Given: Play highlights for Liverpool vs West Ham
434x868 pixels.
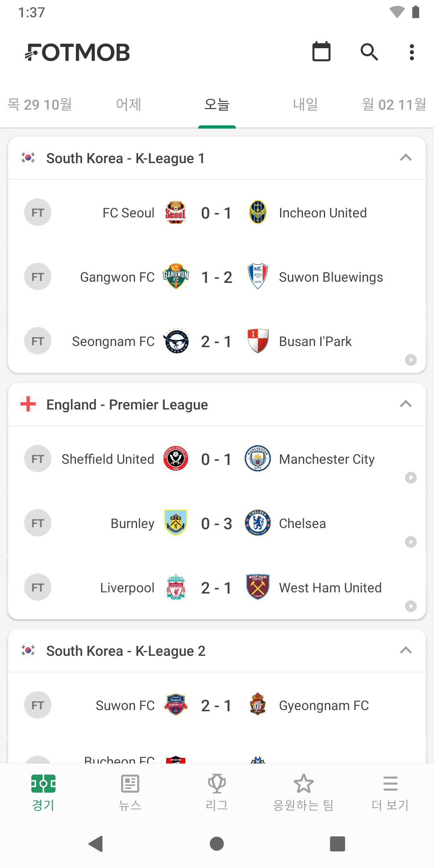Looking at the screenshot, I should pos(411,606).
